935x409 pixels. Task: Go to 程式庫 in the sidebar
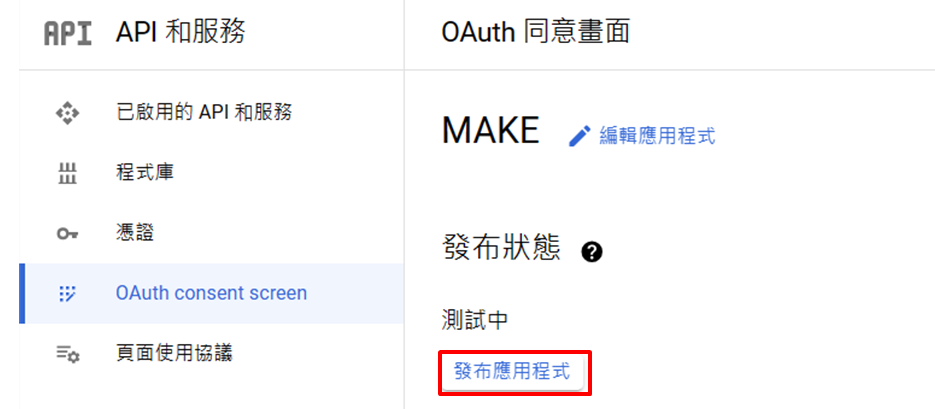coord(145,173)
